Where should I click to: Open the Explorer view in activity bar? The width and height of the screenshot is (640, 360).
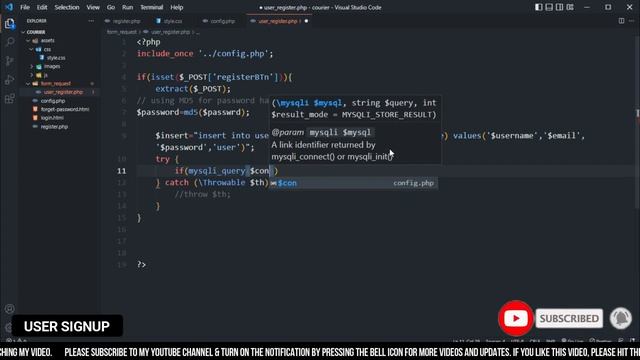point(9,24)
